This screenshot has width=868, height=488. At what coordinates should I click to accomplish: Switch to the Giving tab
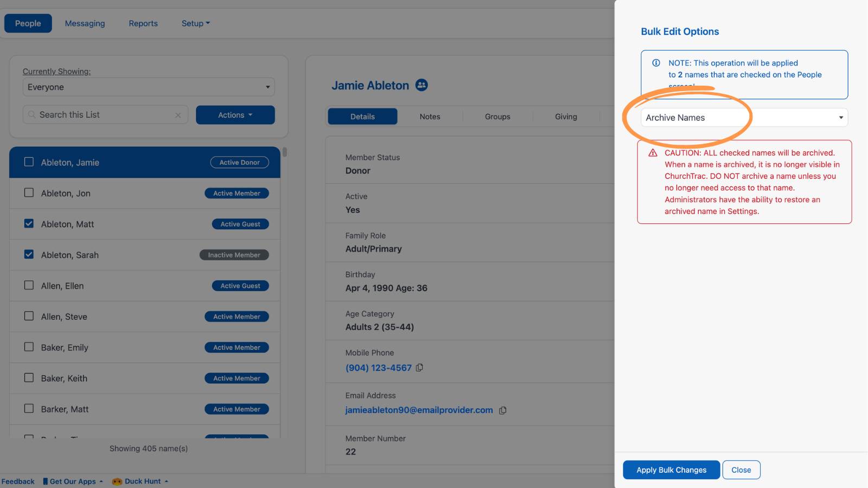point(566,117)
